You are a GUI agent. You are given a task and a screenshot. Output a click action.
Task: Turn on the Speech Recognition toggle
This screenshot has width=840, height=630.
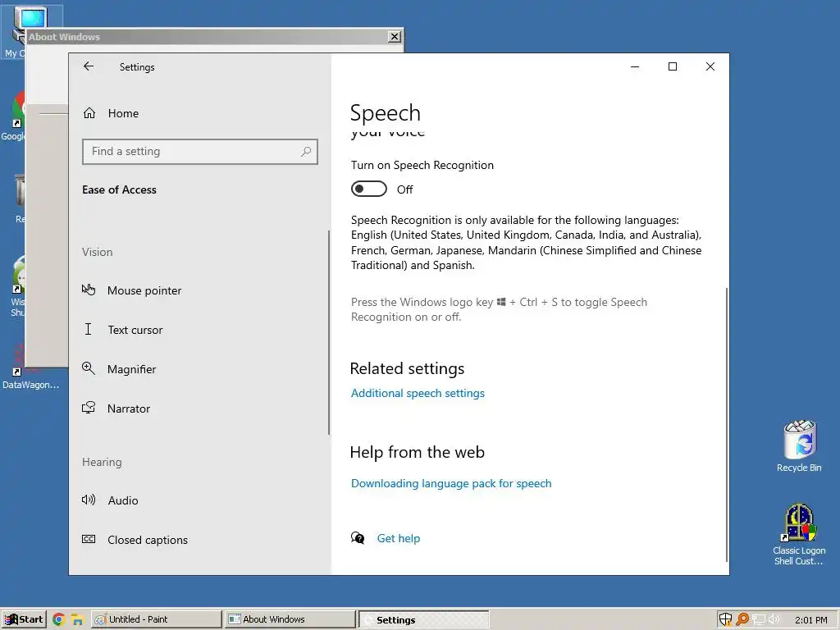click(368, 189)
